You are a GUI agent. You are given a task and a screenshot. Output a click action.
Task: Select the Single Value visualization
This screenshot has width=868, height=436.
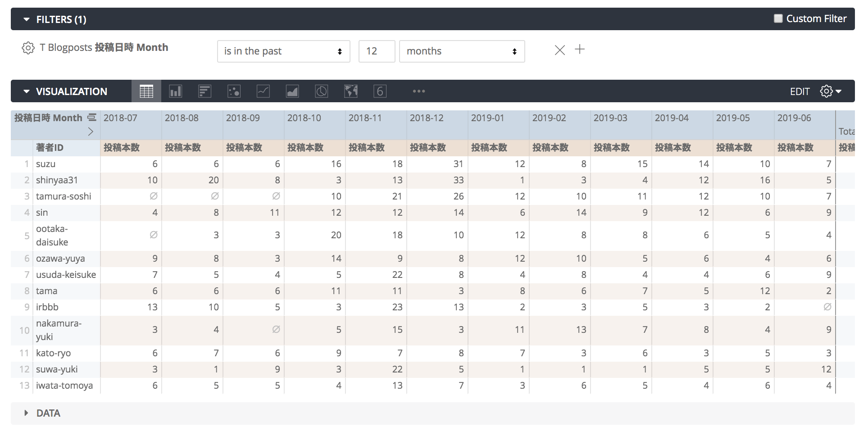tap(380, 91)
